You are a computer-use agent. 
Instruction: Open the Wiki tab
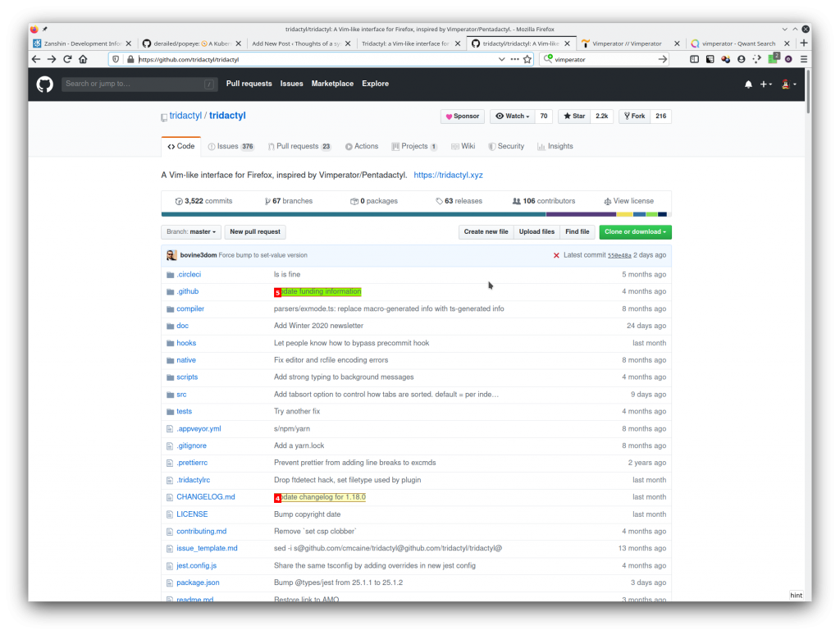pos(463,146)
